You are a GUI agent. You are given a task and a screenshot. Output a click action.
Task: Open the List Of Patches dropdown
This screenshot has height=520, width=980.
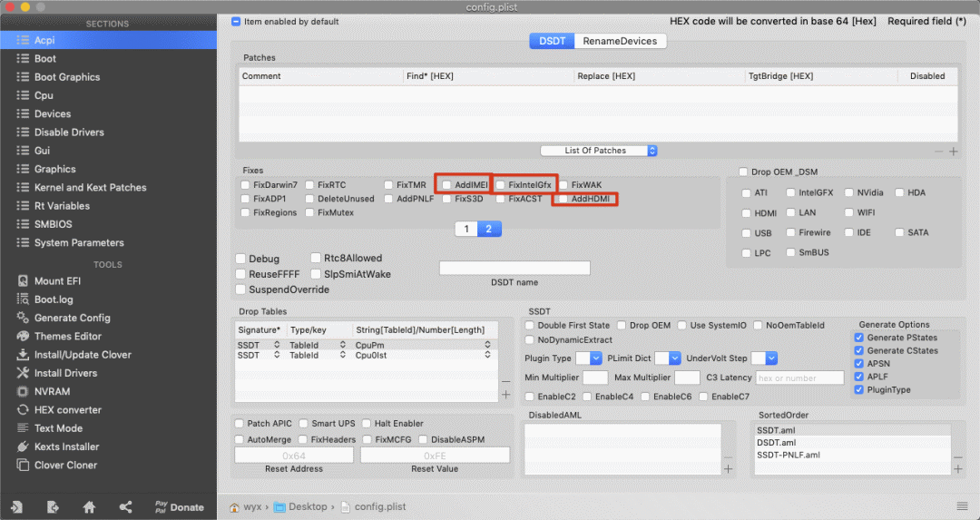[x=599, y=151]
